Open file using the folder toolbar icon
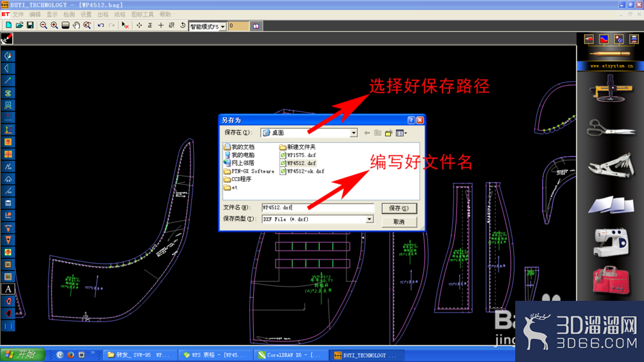The height and width of the screenshot is (362, 644). pyautogui.click(x=19, y=26)
